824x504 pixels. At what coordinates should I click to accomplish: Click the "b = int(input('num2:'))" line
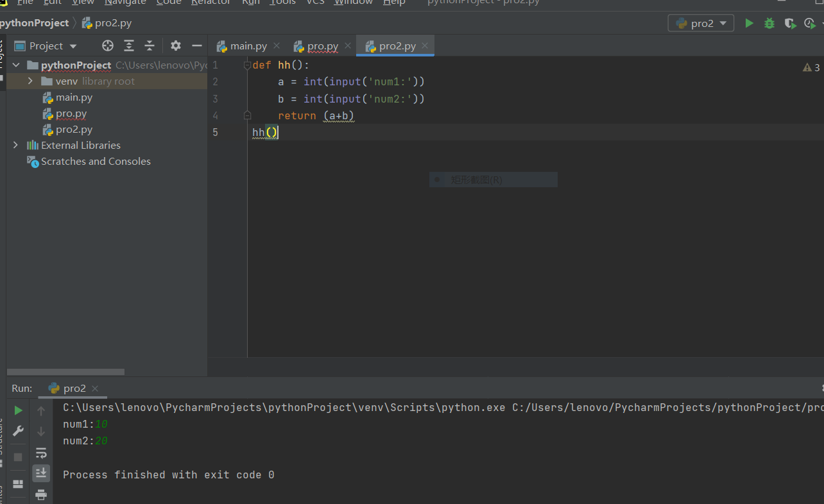(351, 99)
